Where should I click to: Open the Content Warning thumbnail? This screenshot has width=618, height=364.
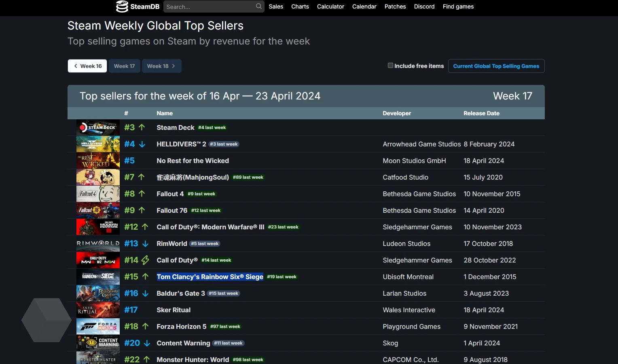pyautogui.click(x=98, y=343)
